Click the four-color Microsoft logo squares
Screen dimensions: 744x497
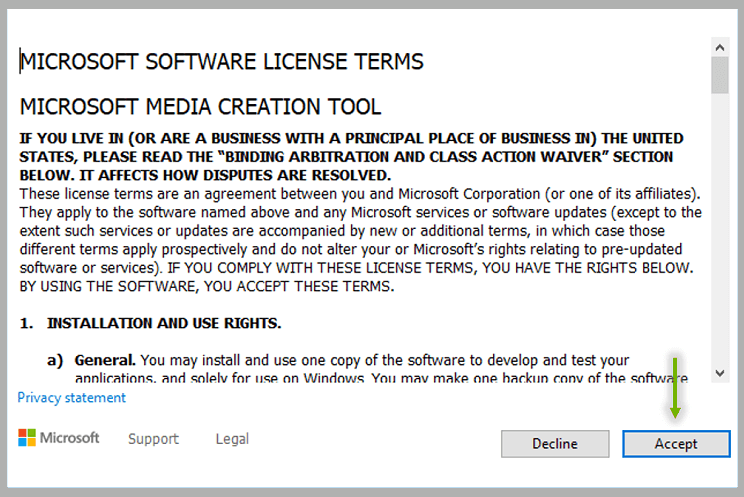point(27,438)
